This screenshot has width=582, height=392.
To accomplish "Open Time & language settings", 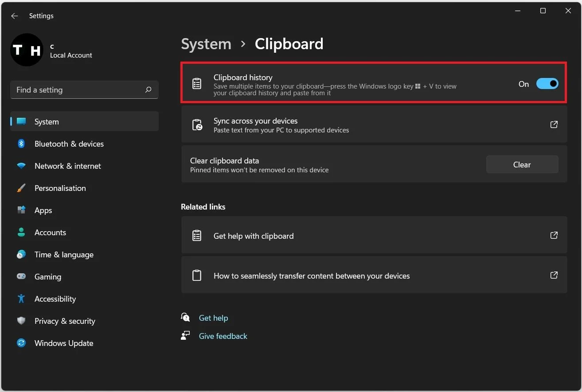I will 84,254.
